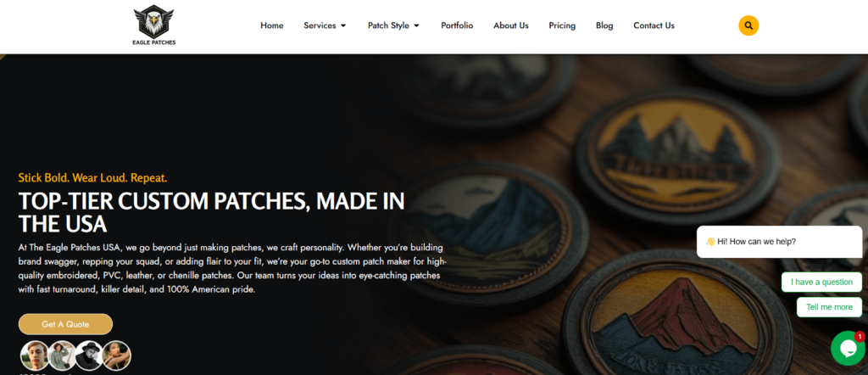868x375 pixels.
Task: Open the Portfolio page
Action: coord(457,25)
